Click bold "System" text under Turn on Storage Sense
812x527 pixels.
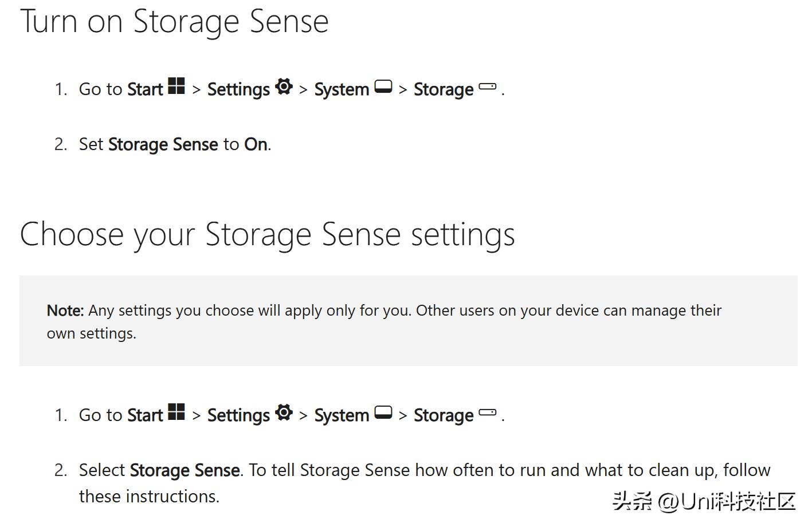[x=342, y=89]
